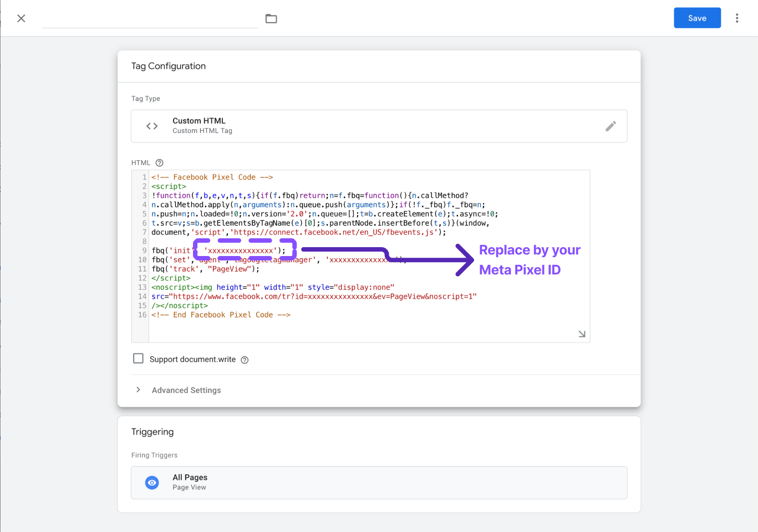Click the Tag Configuration heading

coord(169,66)
